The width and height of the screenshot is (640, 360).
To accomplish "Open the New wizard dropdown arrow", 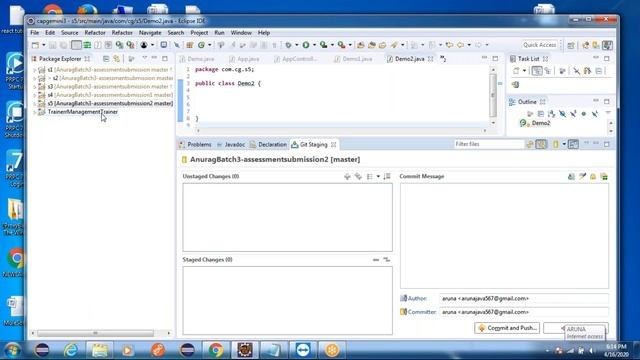I will click(x=43, y=45).
